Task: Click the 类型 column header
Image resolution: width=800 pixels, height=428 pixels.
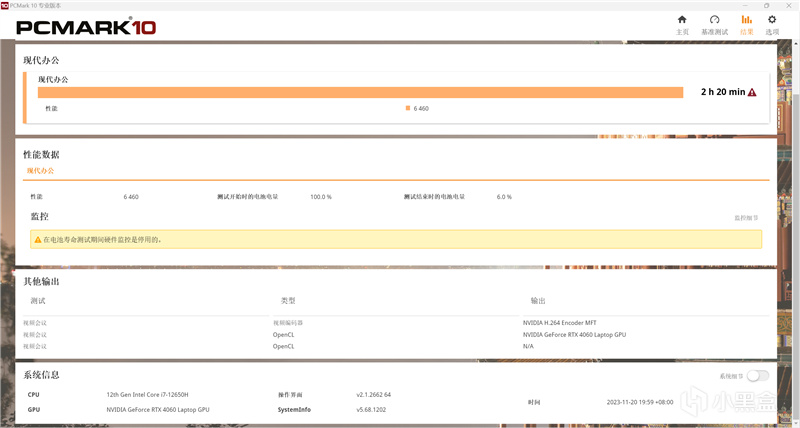Action: point(288,301)
